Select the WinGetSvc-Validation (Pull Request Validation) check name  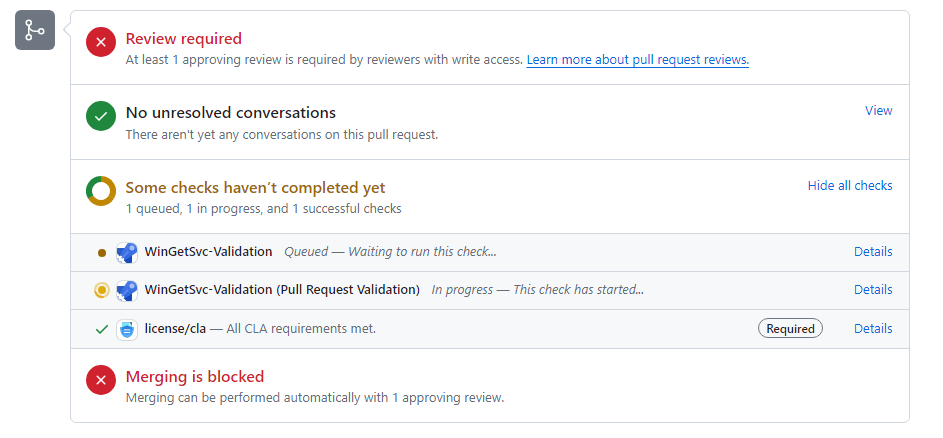(x=282, y=290)
